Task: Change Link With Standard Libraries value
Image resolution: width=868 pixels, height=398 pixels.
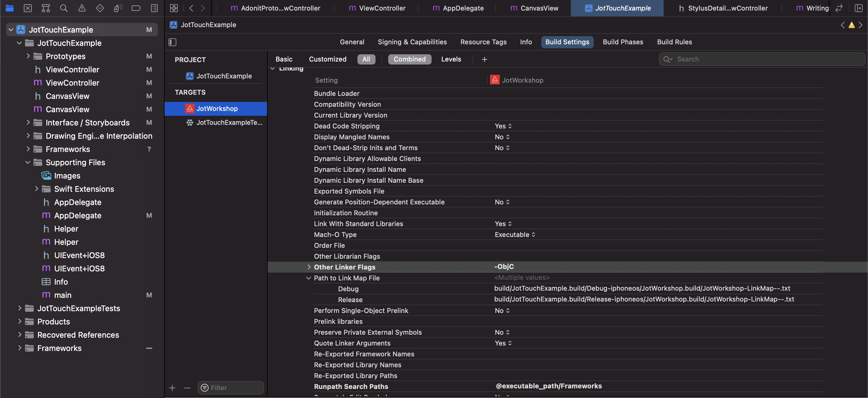Action: tap(503, 224)
